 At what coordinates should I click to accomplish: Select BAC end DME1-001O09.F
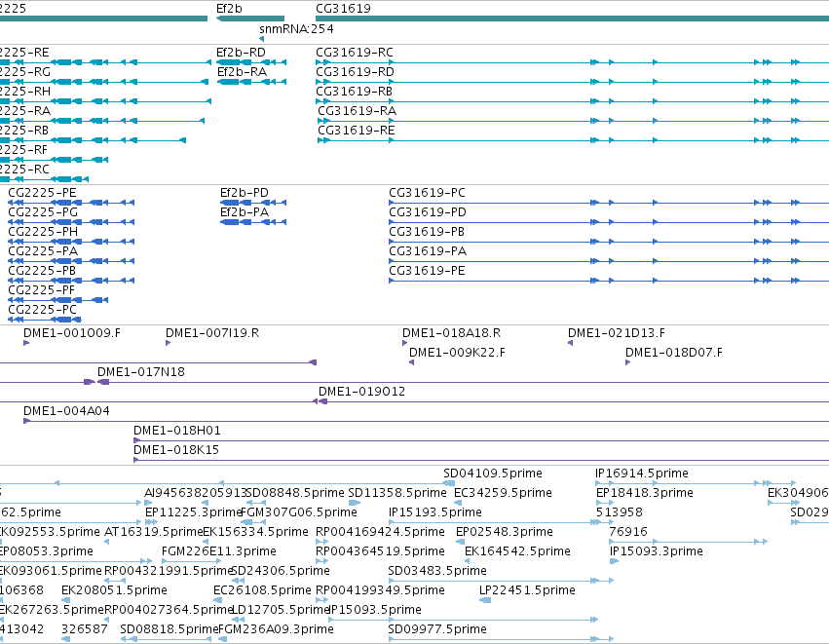pos(26,343)
